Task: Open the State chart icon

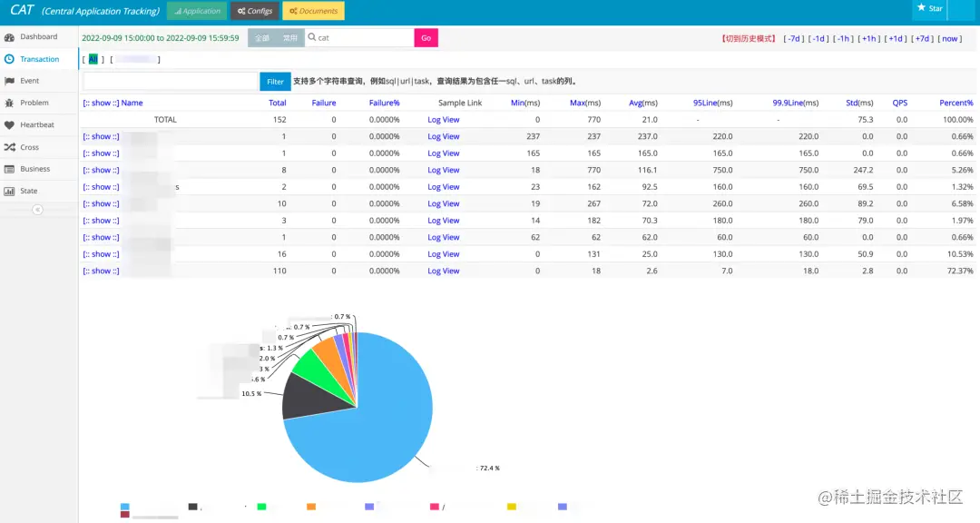Action: (x=9, y=191)
